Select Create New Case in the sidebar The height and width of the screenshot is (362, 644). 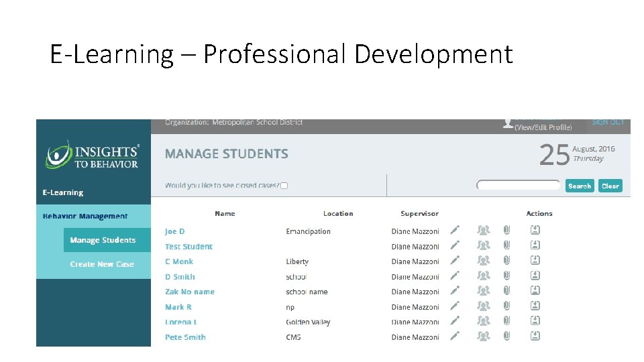click(x=102, y=264)
